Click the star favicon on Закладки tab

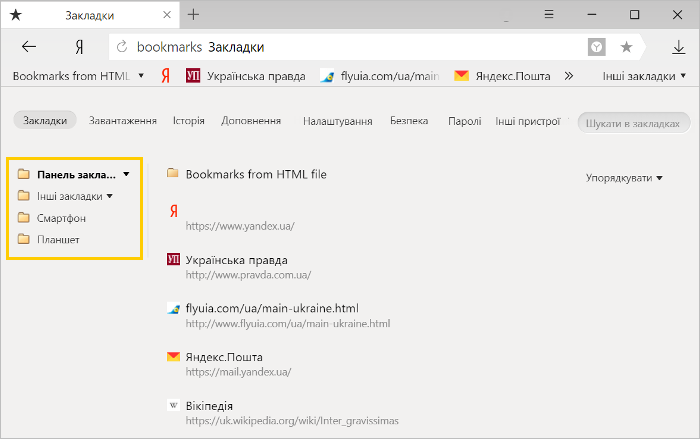(16, 15)
